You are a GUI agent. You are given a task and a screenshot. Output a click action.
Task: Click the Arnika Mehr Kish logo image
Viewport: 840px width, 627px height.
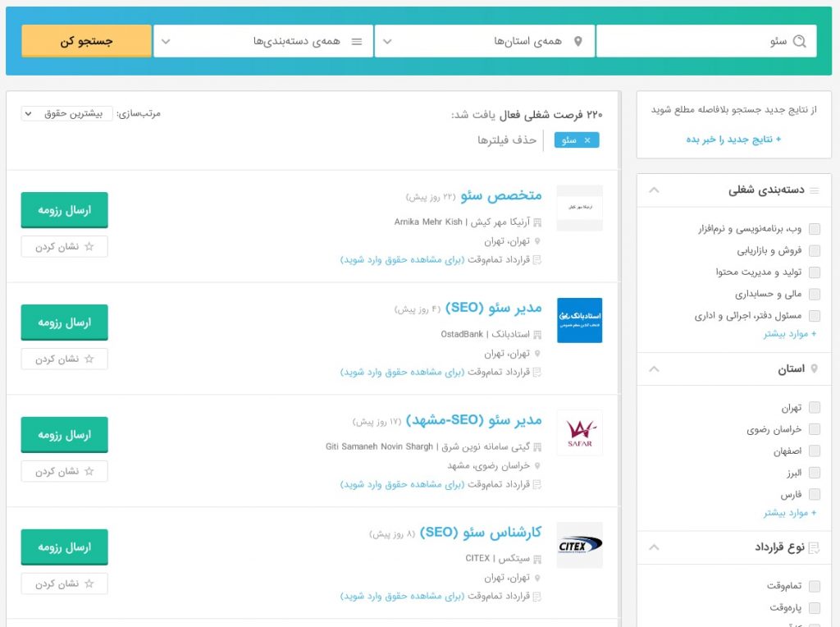579,208
